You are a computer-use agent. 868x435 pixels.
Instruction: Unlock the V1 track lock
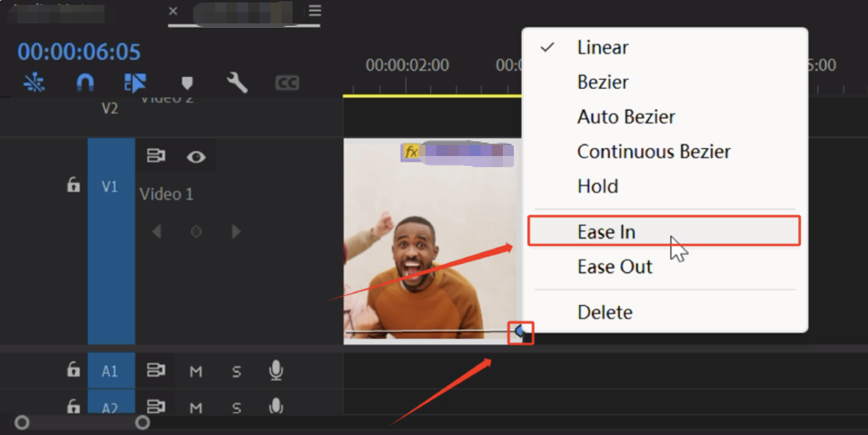tap(73, 184)
